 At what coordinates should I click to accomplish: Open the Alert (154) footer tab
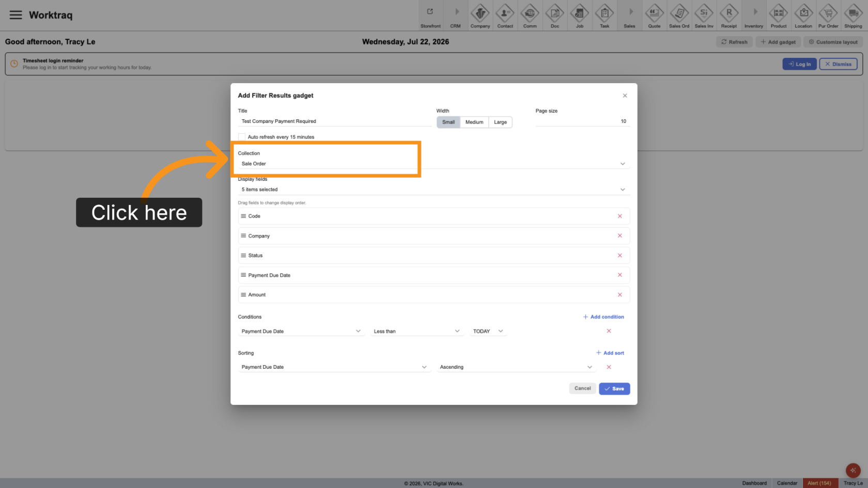coord(819,483)
